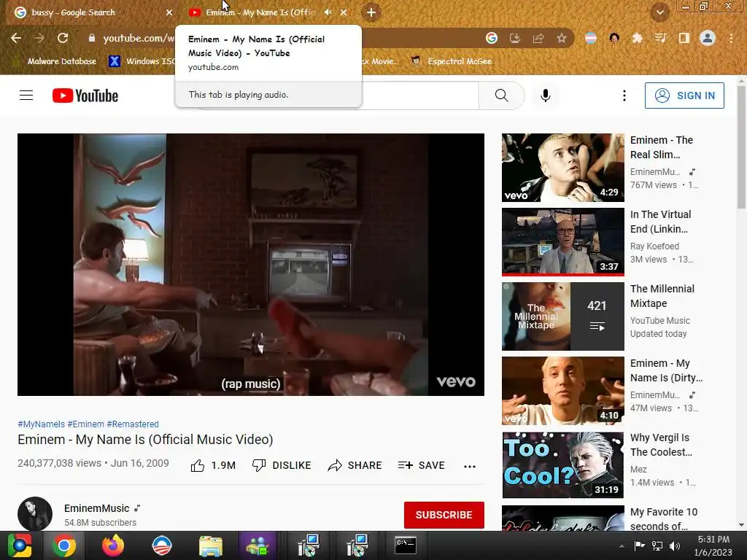Click the install app icon in address bar
Screen dimensions: 747x560
pyautogui.click(x=514, y=38)
